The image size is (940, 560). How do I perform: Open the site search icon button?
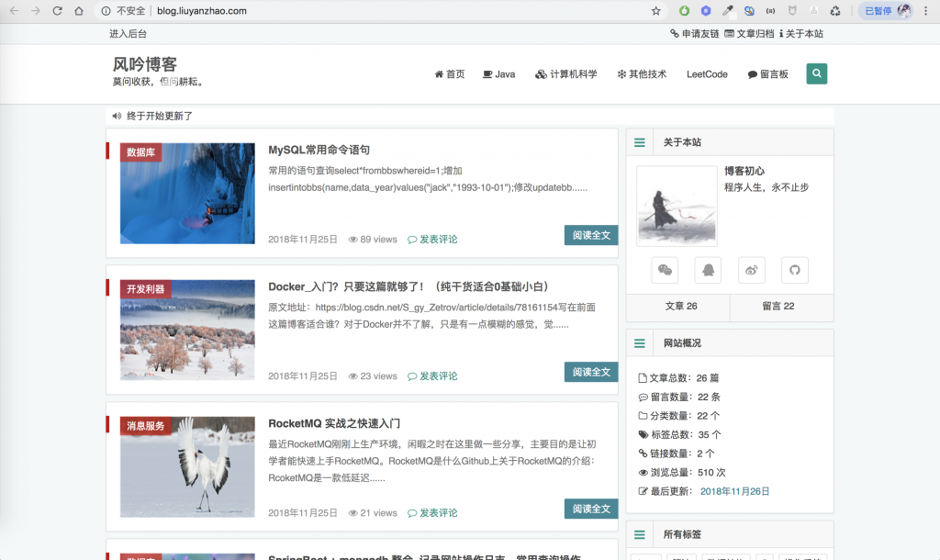click(x=816, y=73)
